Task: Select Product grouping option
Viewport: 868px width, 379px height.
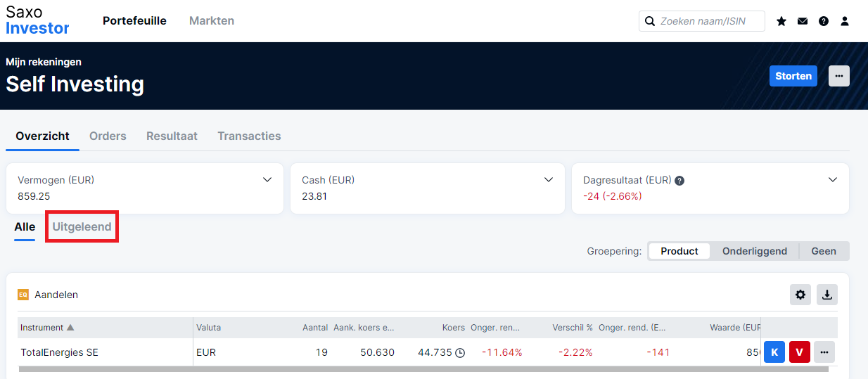Action: (679, 251)
